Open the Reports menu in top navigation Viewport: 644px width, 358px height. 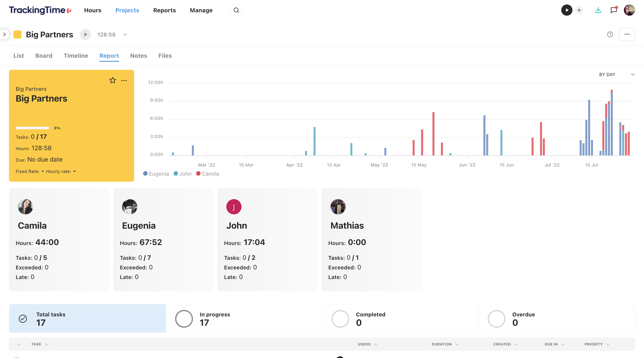tap(164, 10)
